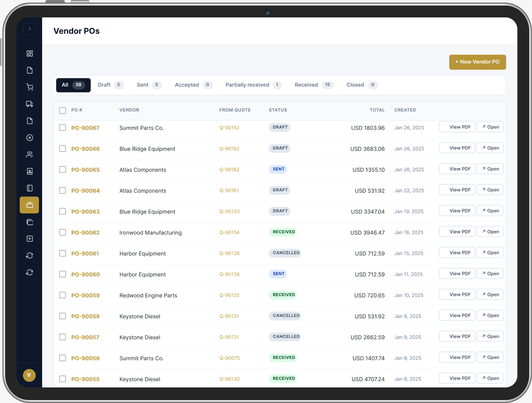Click the + New Vendor PO button
The height and width of the screenshot is (403, 532).
pos(478,62)
